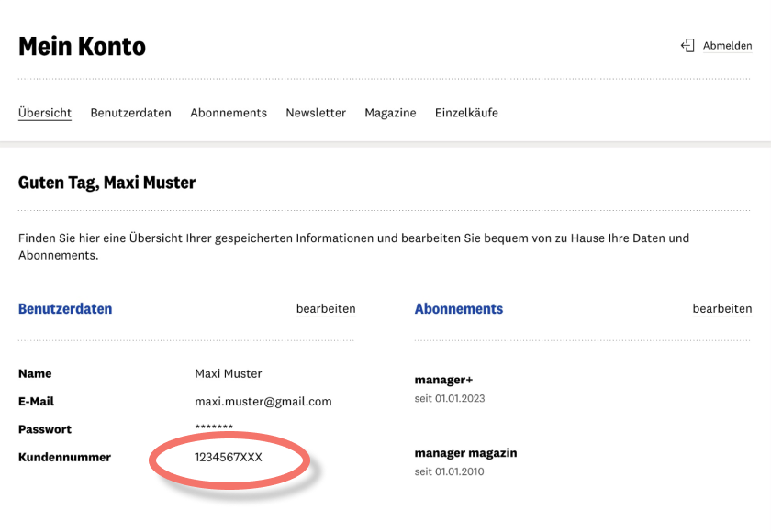Select the manager+ subscription entry
This screenshot has width=771, height=532.
coord(443,380)
